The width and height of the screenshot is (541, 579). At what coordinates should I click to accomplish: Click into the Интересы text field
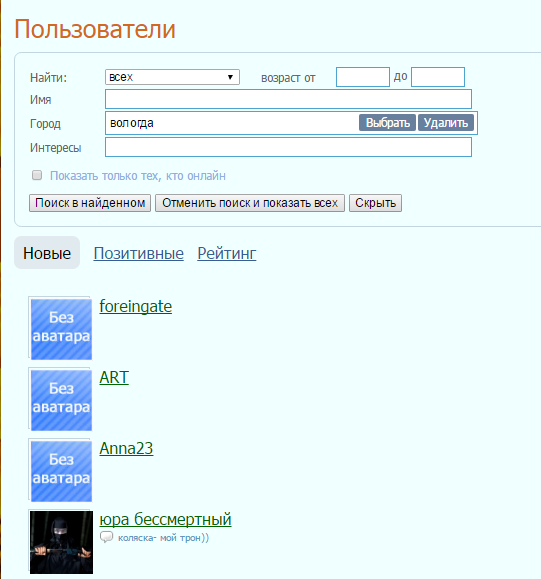(288, 147)
